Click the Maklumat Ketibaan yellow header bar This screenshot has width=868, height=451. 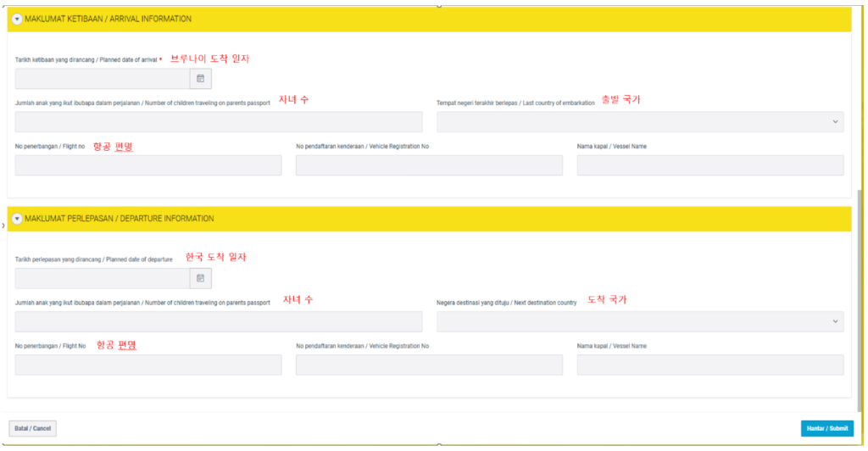[424, 19]
